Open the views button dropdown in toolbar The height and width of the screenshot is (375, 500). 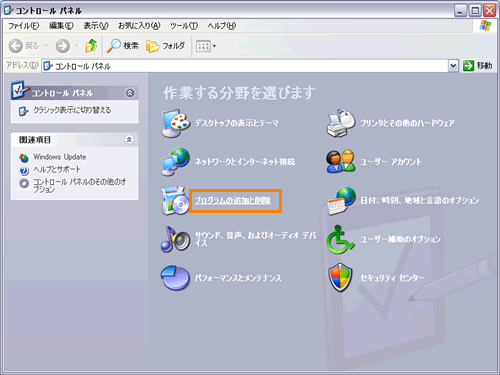206,46
